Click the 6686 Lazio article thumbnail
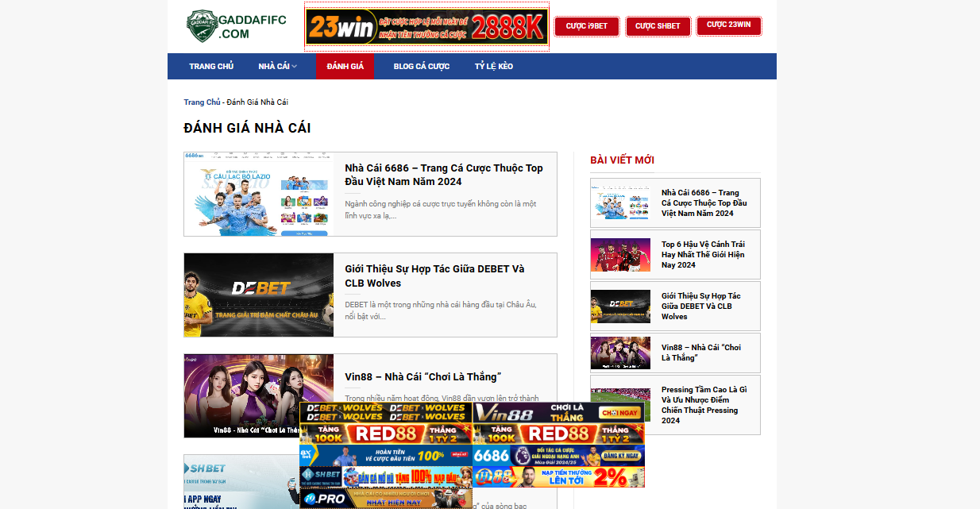 [259, 194]
